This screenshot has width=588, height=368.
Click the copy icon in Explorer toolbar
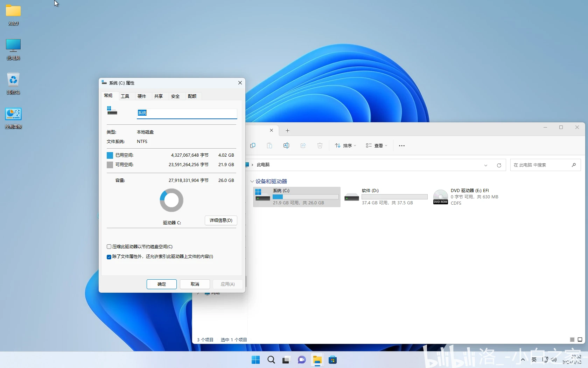[x=253, y=145]
